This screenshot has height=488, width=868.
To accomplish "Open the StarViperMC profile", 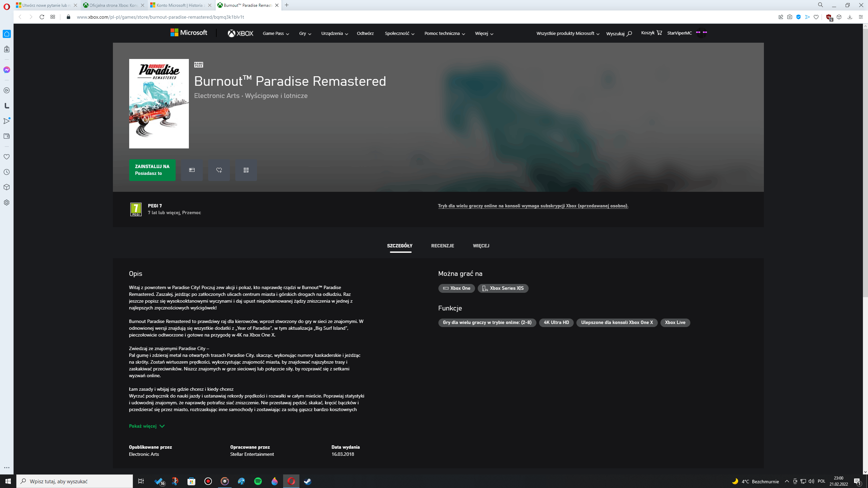I will coord(687,33).
